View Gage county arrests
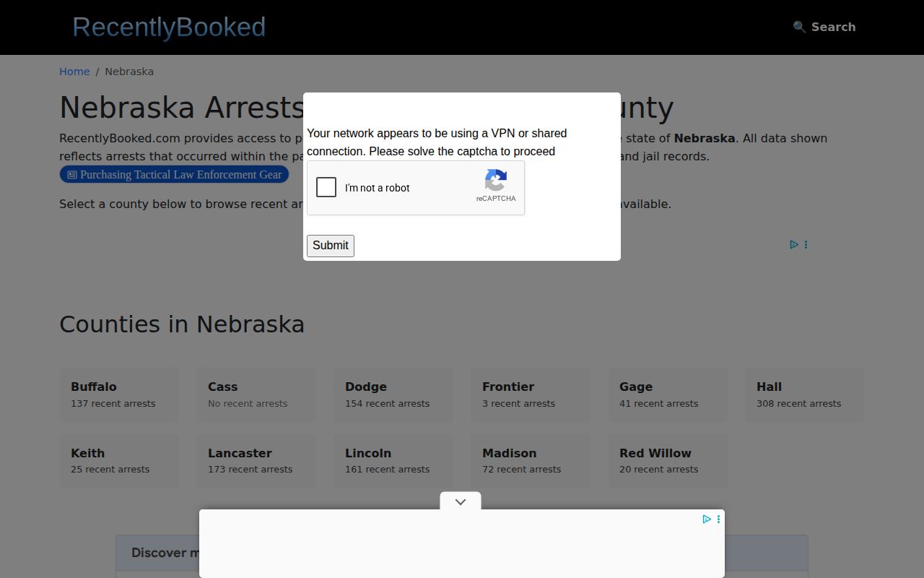924x578 pixels. click(668, 394)
